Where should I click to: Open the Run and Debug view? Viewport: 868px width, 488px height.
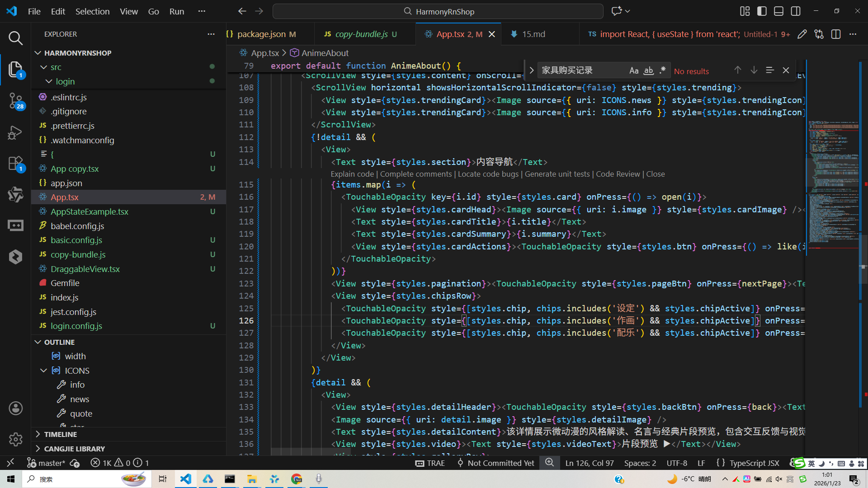tap(15, 133)
